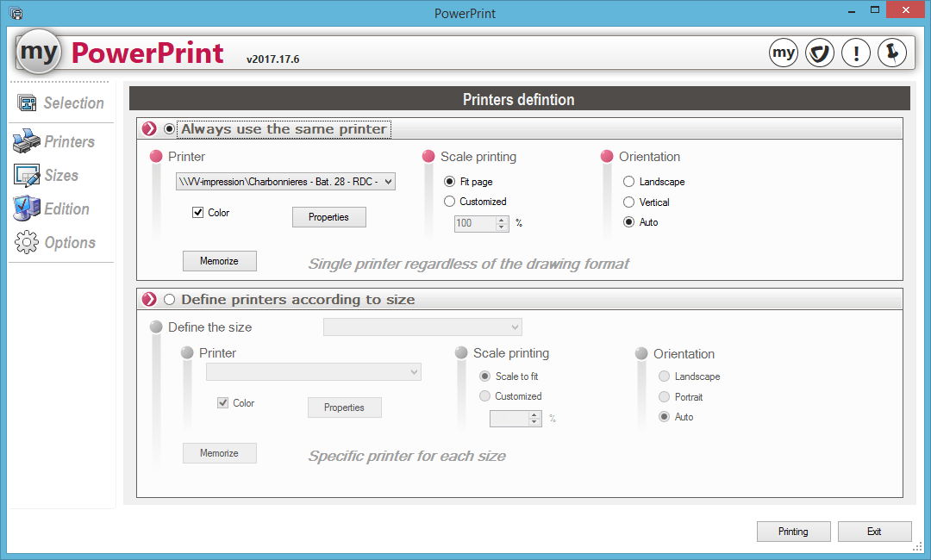The width and height of the screenshot is (931, 560).
Task: Expand the 'Always use the same printer' section chevron
Action: point(149,128)
